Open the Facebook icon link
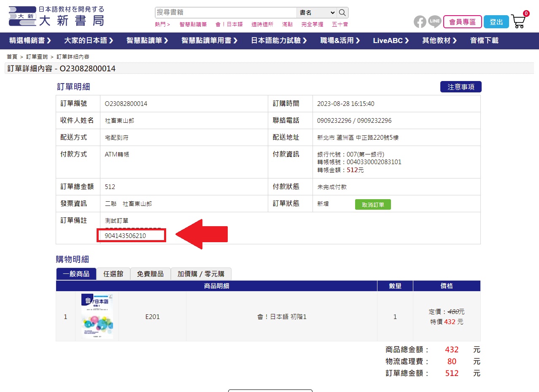This screenshot has width=539, height=392. tap(420, 22)
